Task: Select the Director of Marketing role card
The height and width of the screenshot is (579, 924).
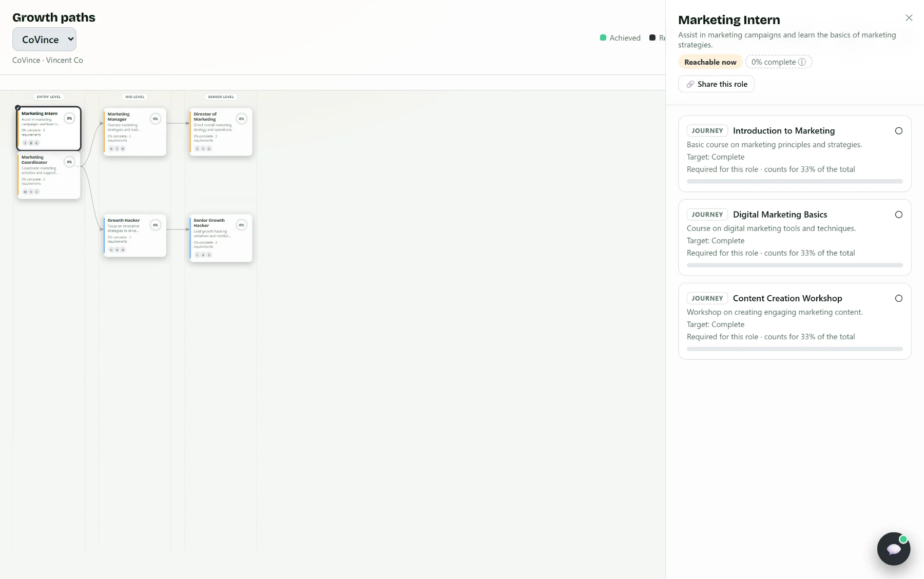Action: [221, 132]
